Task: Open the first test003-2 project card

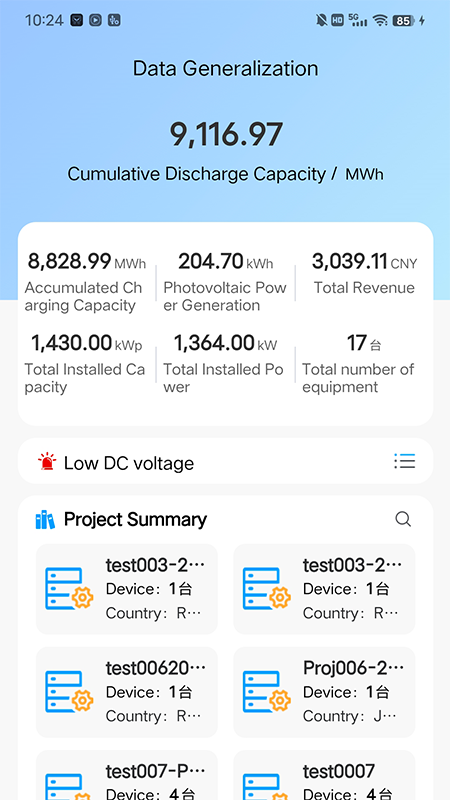Action: [127, 589]
